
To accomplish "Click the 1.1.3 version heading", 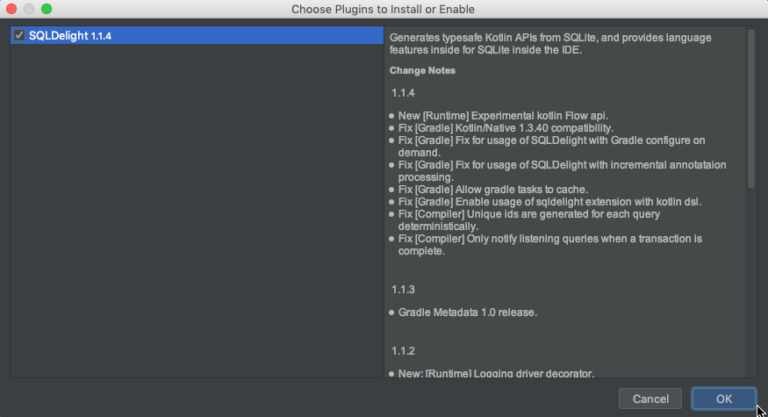I will click(x=404, y=289).
